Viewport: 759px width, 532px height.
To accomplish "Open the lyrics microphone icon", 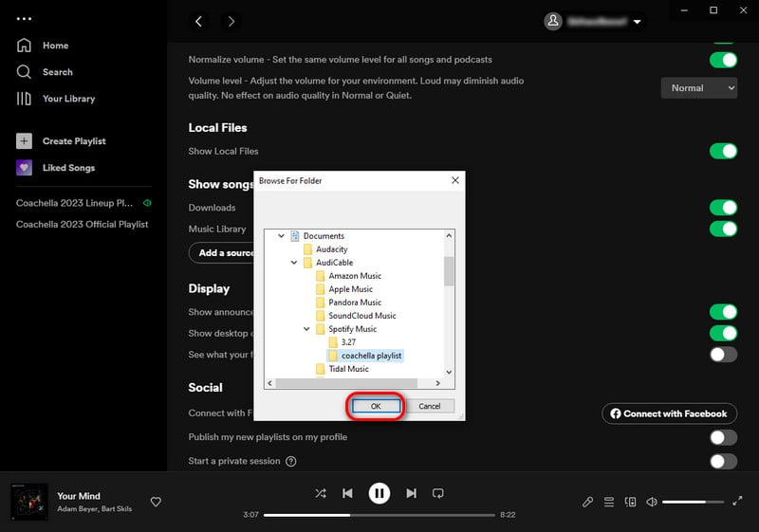I will [587, 502].
